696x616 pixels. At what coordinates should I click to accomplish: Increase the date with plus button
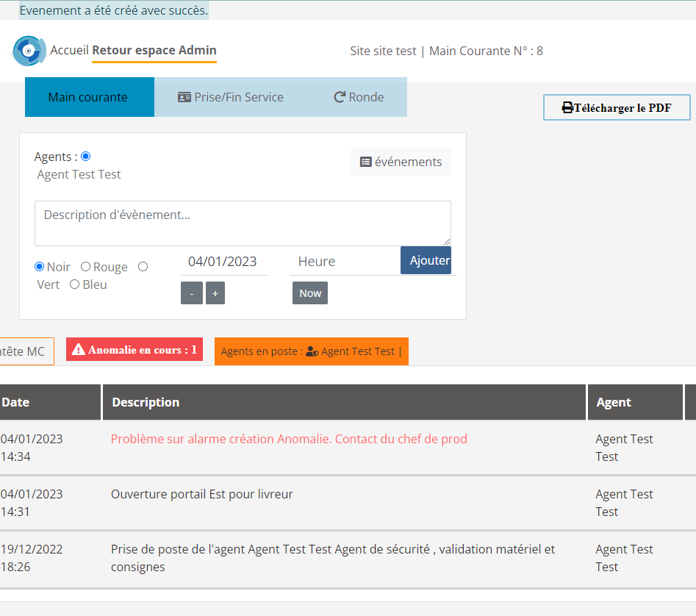(x=215, y=293)
